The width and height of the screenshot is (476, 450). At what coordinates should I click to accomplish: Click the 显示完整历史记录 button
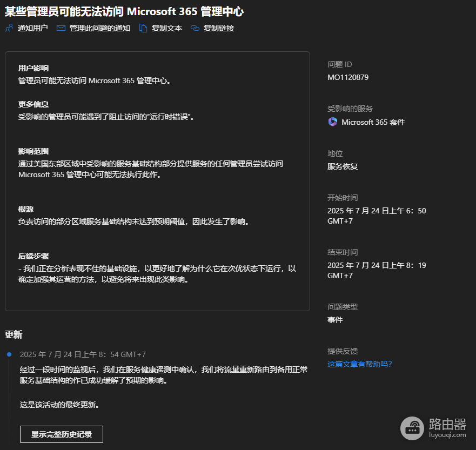tap(62, 434)
